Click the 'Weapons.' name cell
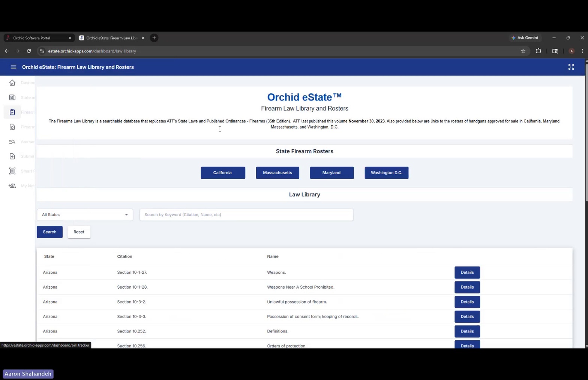This screenshot has width=588, height=380. (x=276, y=272)
